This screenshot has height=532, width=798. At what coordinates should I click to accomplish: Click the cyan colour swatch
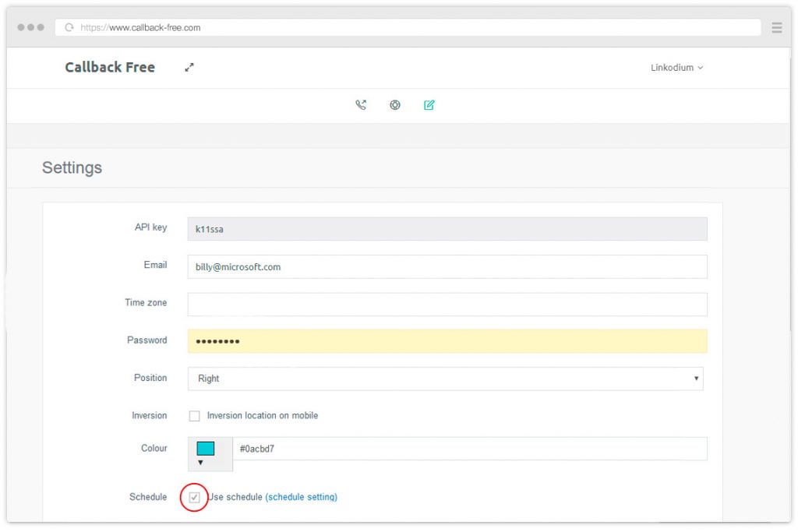pyautogui.click(x=205, y=447)
